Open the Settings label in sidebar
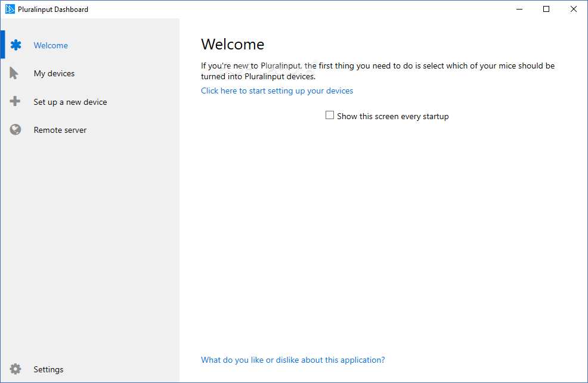The width and height of the screenshot is (588, 383). pyautogui.click(x=48, y=369)
